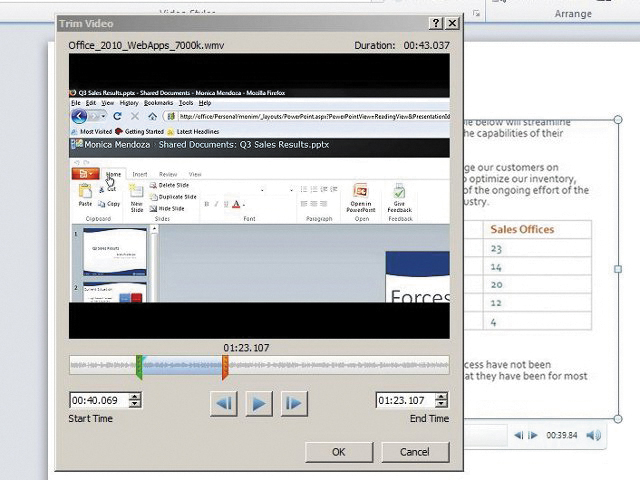Image resolution: width=640 pixels, height=480 pixels.
Task: Toggle the slide video's volume speaker icon
Action: (x=594, y=436)
